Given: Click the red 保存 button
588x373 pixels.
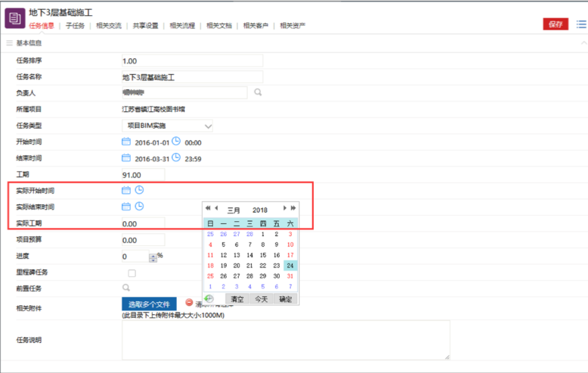Looking at the screenshot, I should tap(556, 24).
